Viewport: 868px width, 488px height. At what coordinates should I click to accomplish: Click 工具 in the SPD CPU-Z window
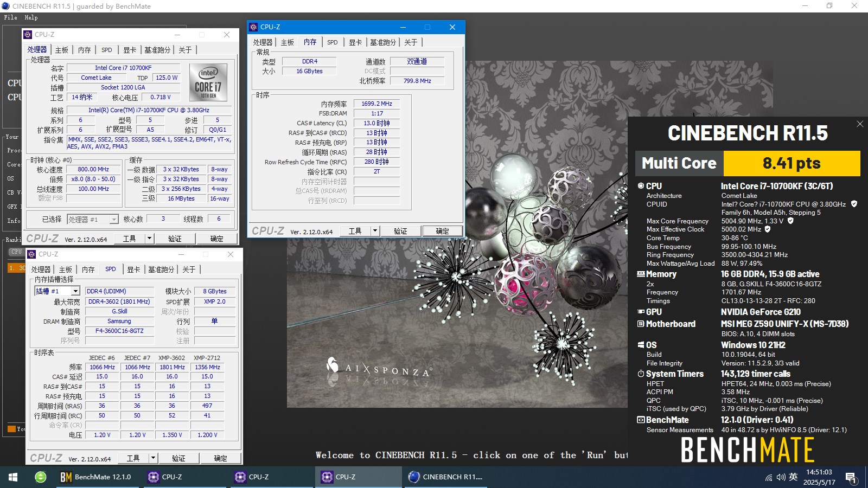[133, 458]
